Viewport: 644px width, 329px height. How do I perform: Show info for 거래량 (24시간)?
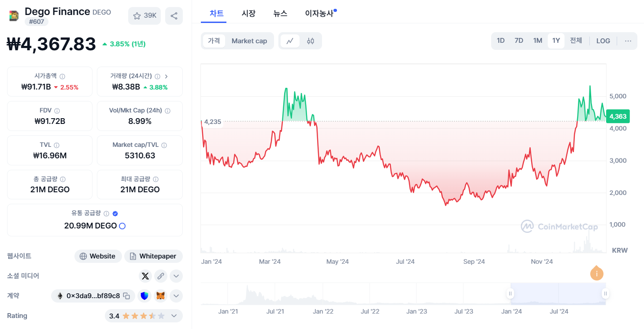coord(158,76)
